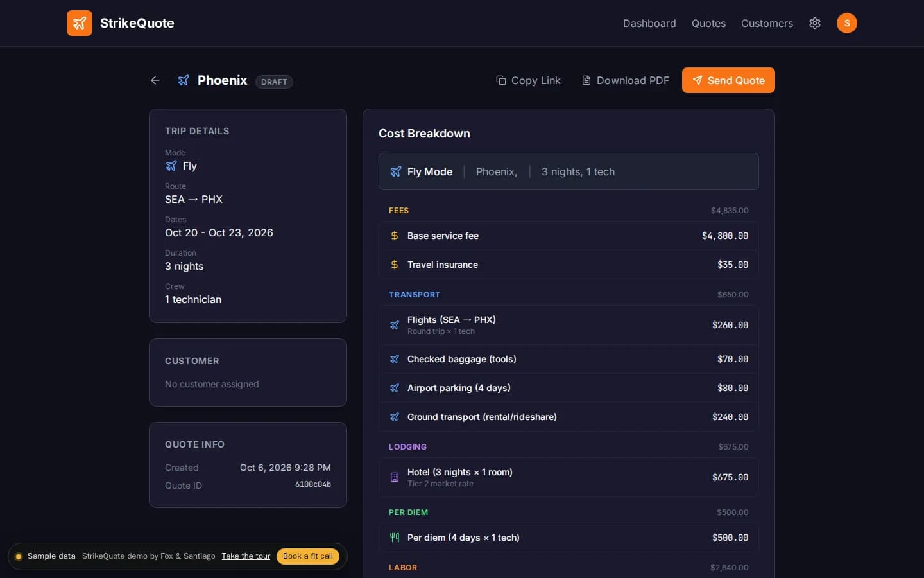Go back using the left arrow
Viewport: 924px width, 578px height.
(155, 80)
